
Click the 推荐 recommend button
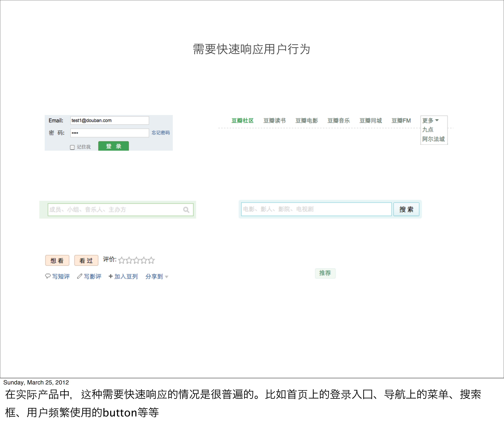click(x=325, y=273)
